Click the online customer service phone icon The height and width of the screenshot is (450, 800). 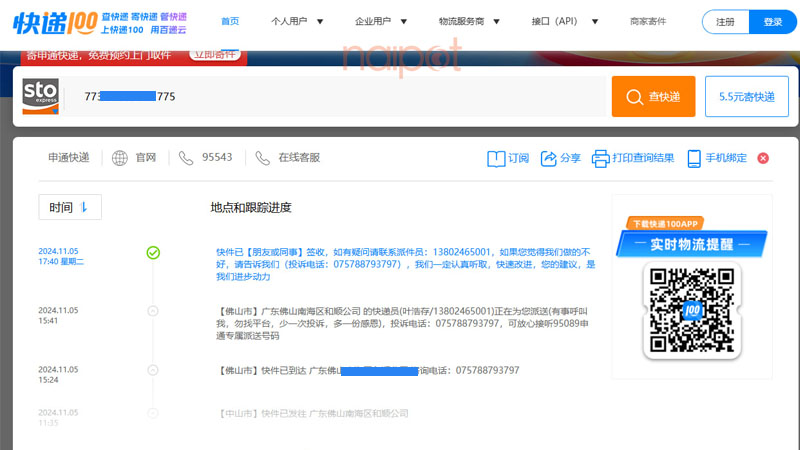(262, 158)
